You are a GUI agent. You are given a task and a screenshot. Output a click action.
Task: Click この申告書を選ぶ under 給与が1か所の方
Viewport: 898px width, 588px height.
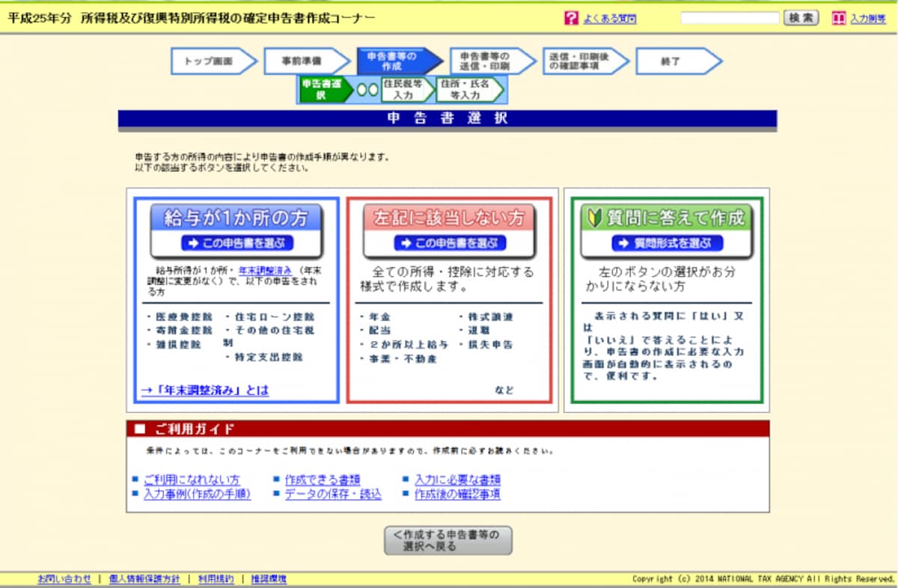point(236,243)
